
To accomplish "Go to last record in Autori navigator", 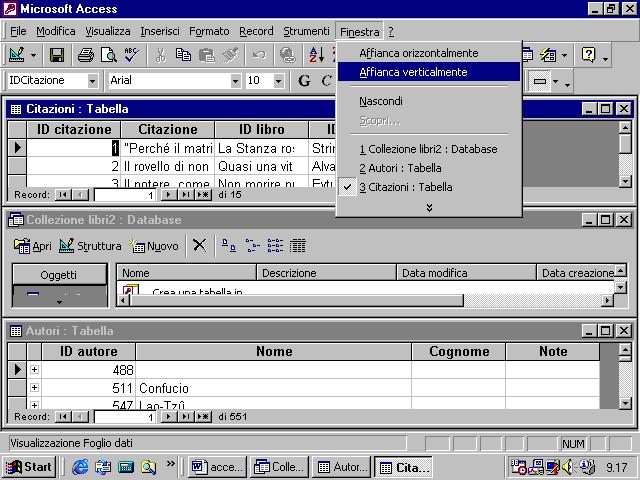I will [185, 417].
